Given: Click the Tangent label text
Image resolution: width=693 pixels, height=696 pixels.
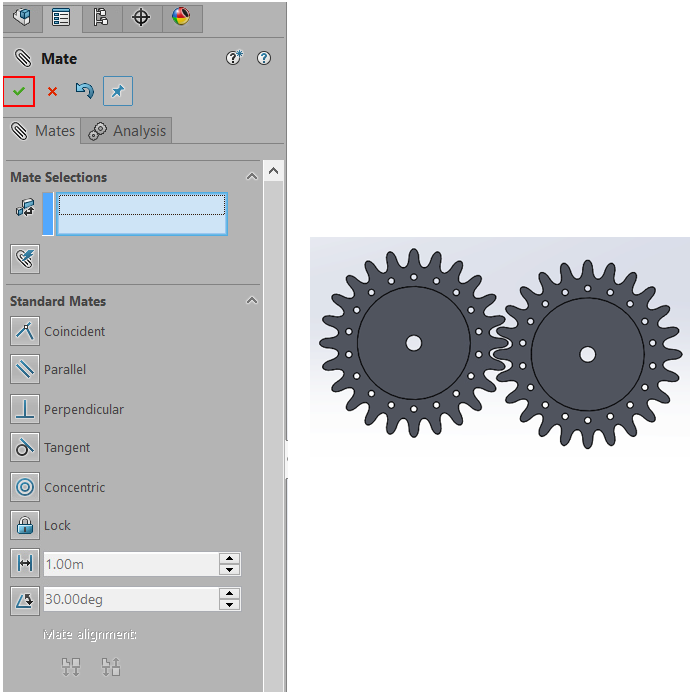Looking at the screenshot, I should pyautogui.click(x=67, y=448).
